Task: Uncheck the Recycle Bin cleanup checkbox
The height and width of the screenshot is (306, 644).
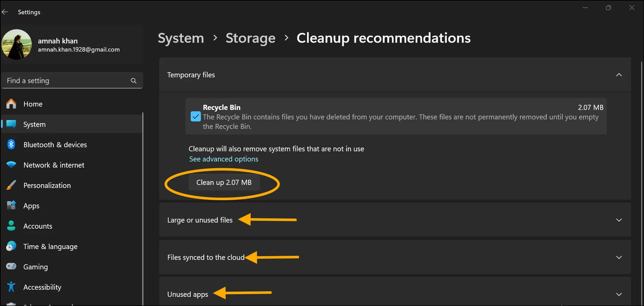Action: coord(195,116)
